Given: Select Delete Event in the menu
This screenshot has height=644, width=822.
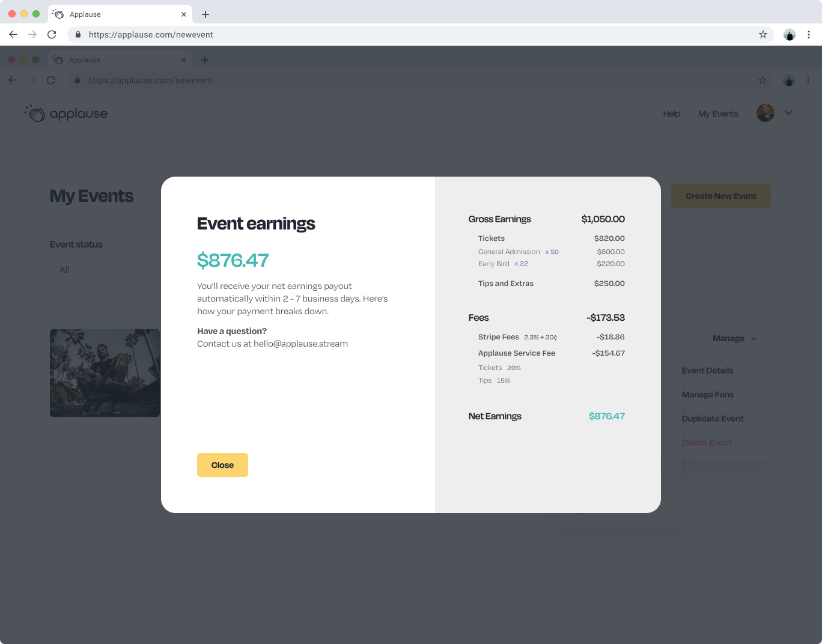Looking at the screenshot, I should point(707,443).
